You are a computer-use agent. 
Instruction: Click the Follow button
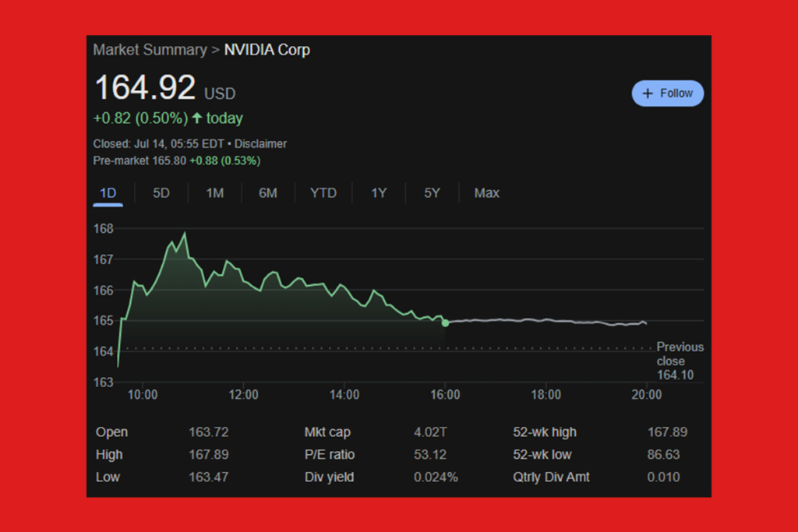[667, 93]
